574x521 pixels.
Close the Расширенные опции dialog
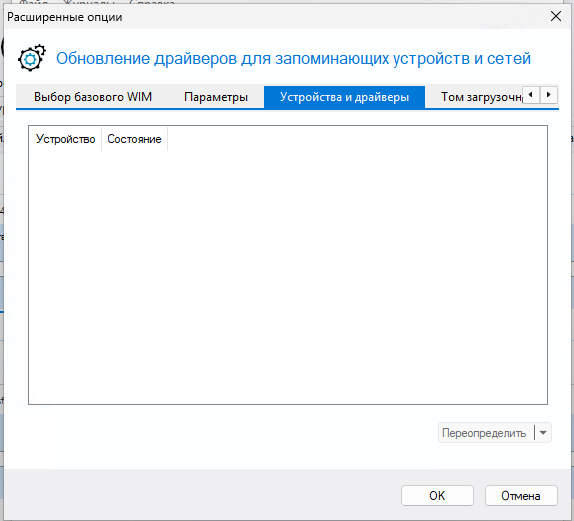pyautogui.click(x=556, y=16)
